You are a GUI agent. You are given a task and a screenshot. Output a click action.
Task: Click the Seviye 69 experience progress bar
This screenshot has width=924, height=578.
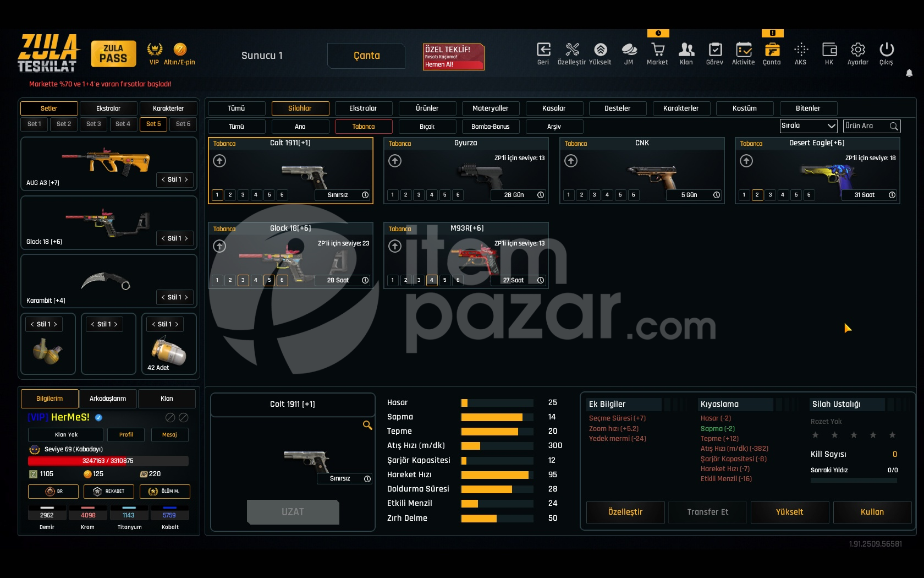[x=108, y=461]
